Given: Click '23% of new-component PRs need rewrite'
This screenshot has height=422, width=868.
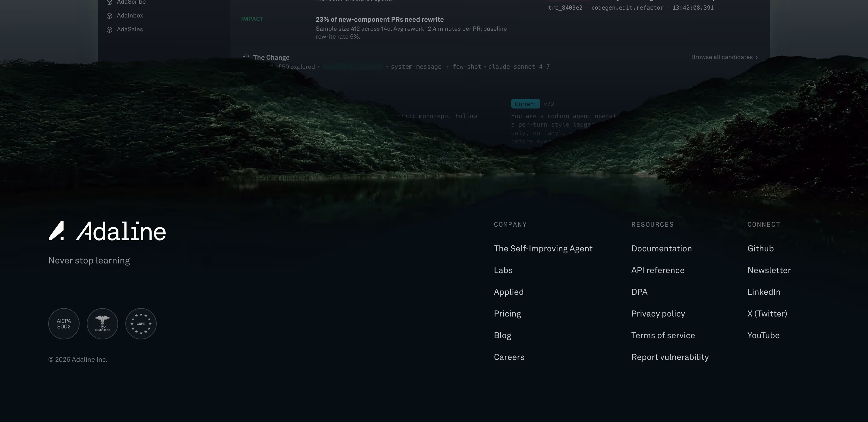Looking at the screenshot, I should [379, 20].
